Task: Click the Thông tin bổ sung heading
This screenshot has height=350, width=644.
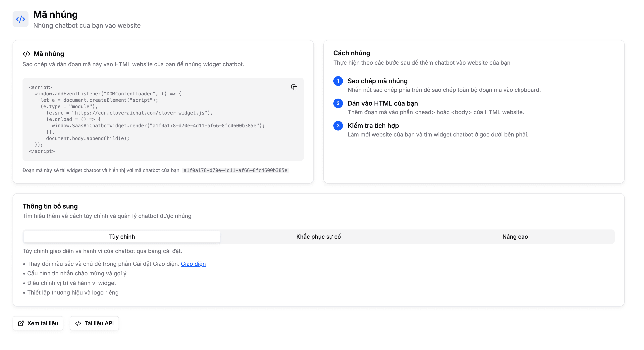Action: pyautogui.click(x=50, y=206)
